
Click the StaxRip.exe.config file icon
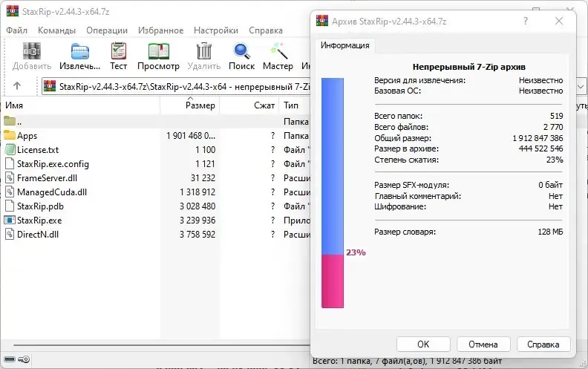pos(10,163)
